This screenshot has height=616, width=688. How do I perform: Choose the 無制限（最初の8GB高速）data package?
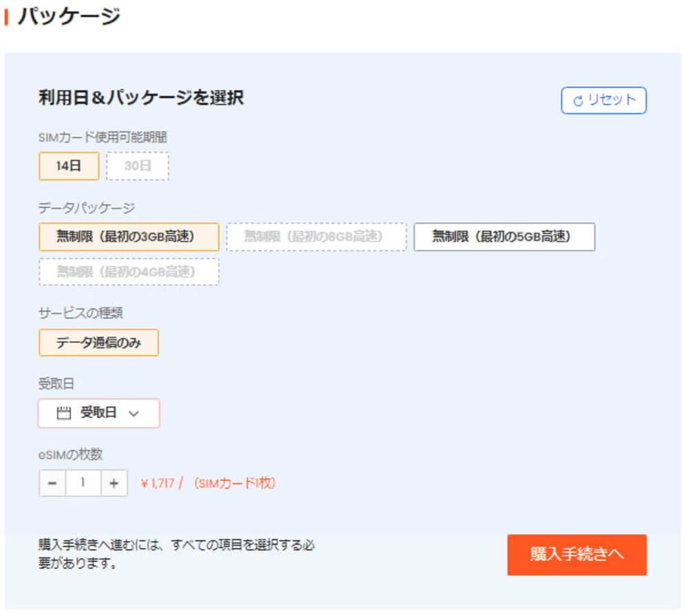coord(315,237)
